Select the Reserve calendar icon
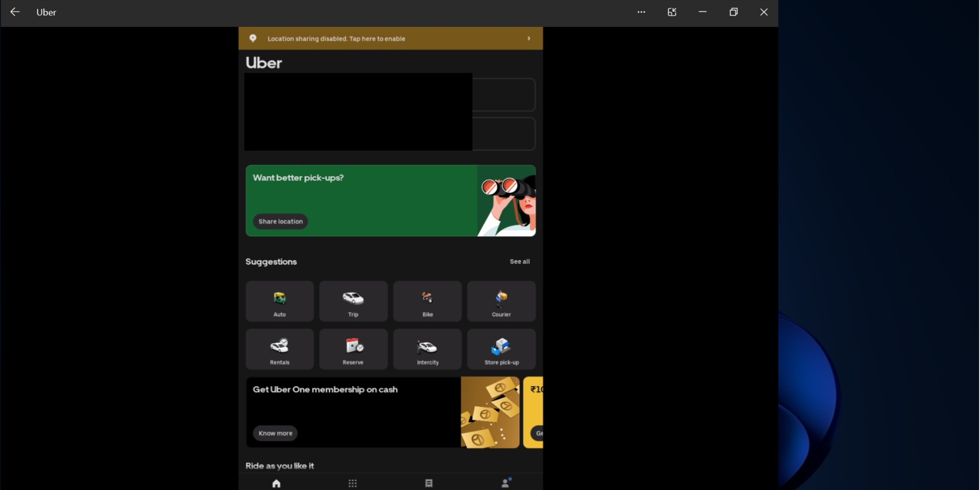Screen dimensions: 980x490 pos(353,349)
